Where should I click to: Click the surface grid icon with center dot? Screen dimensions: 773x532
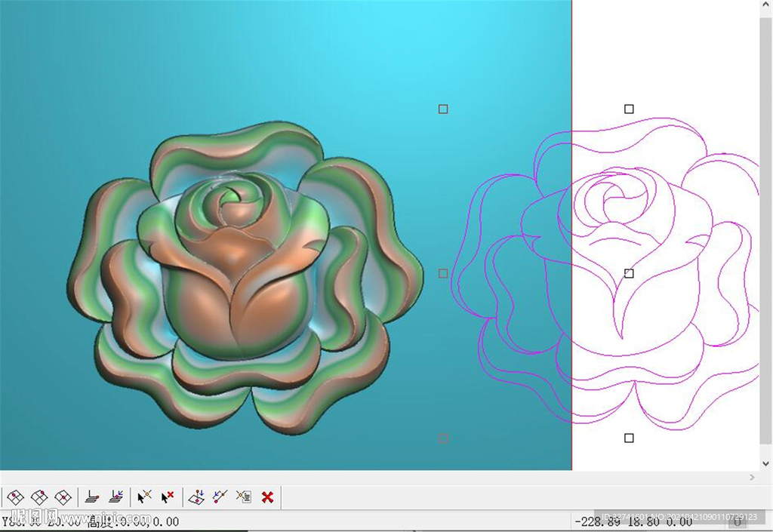[63, 497]
